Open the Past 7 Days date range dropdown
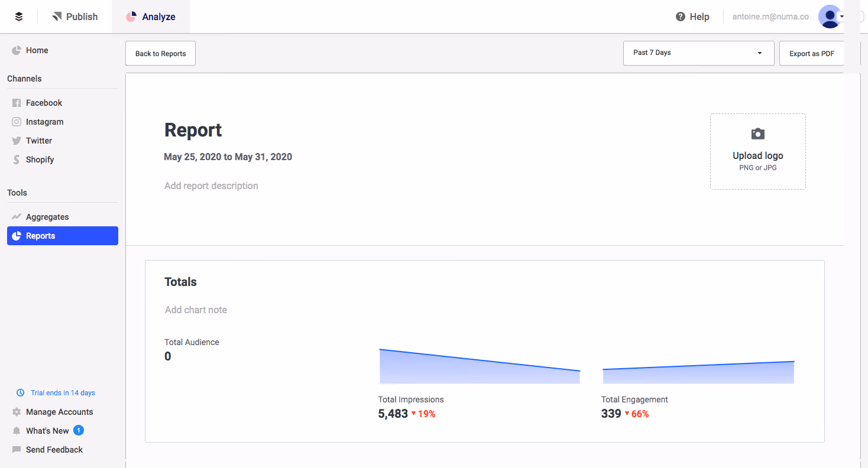 click(x=698, y=53)
